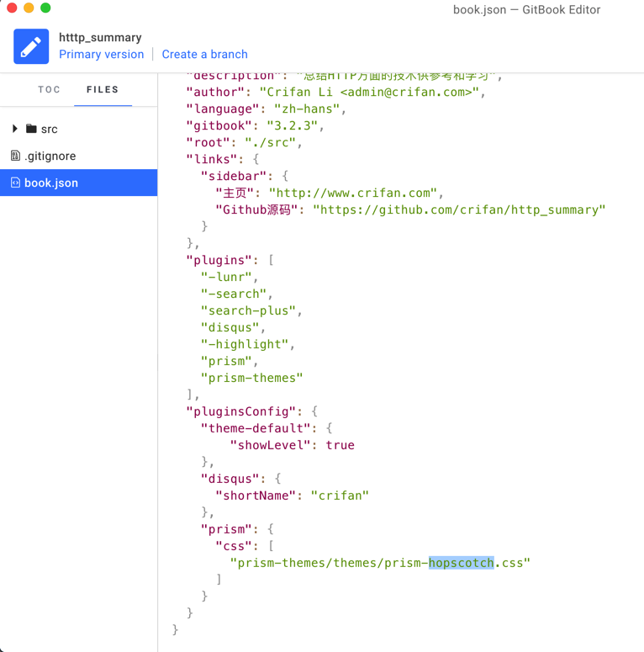Select the book.json file entry
This screenshot has height=652, width=644.
click(x=51, y=183)
